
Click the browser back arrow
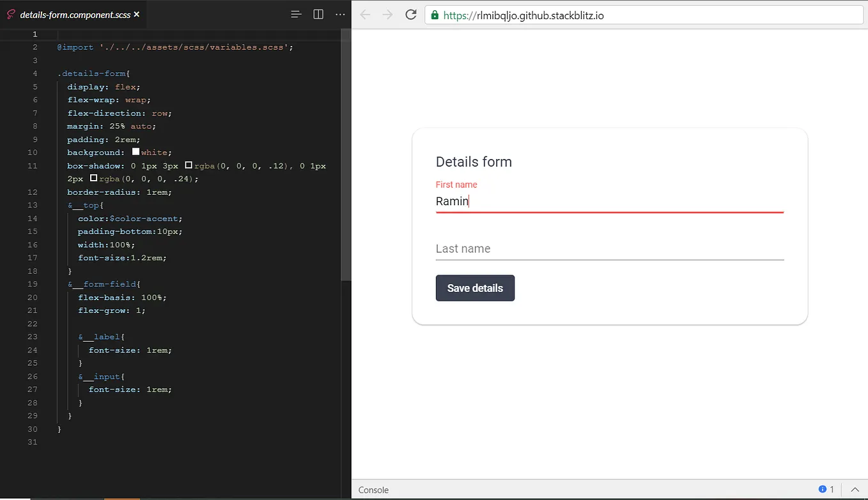click(x=365, y=15)
